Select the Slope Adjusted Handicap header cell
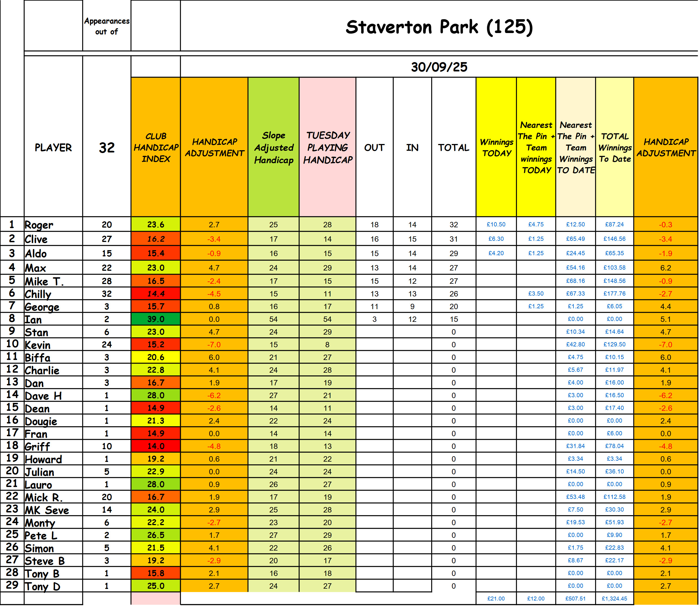Screen dimensions: 700x607 coord(273,147)
